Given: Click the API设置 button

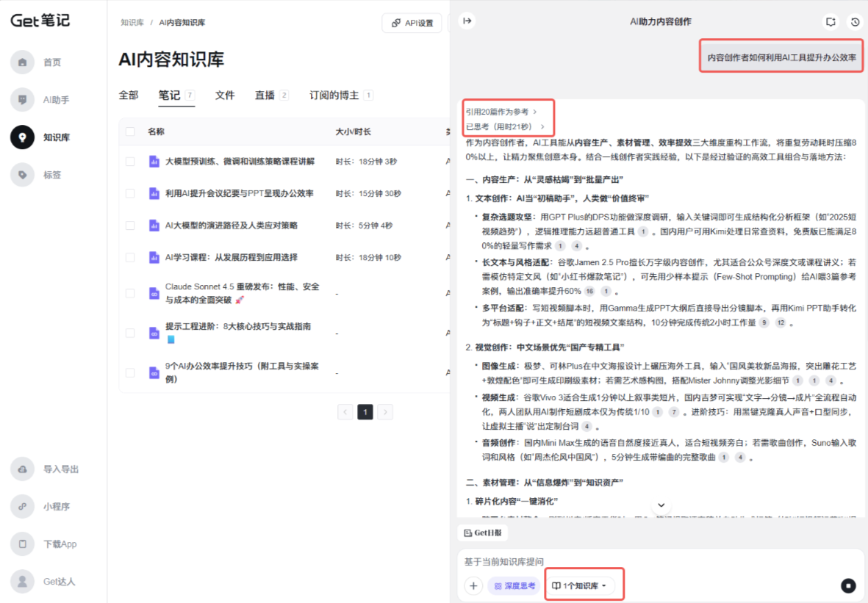Looking at the screenshot, I should point(412,23).
